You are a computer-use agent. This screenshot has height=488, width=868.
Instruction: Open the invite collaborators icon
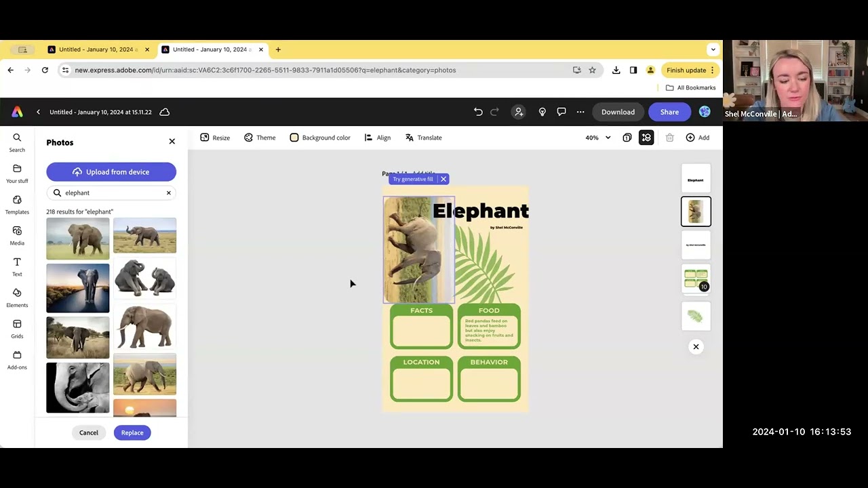click(x=519, y=112)
